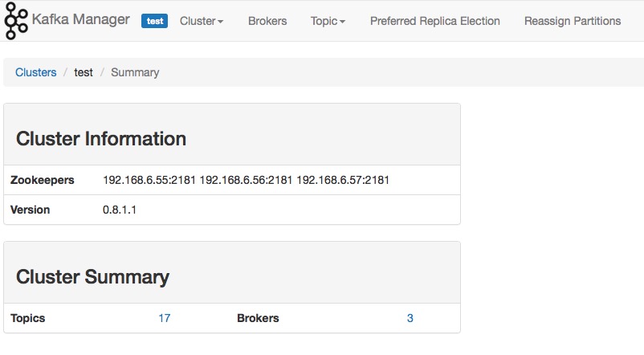Click the Cluster Summary heading

pyautogui.click(x=92, y=277)
